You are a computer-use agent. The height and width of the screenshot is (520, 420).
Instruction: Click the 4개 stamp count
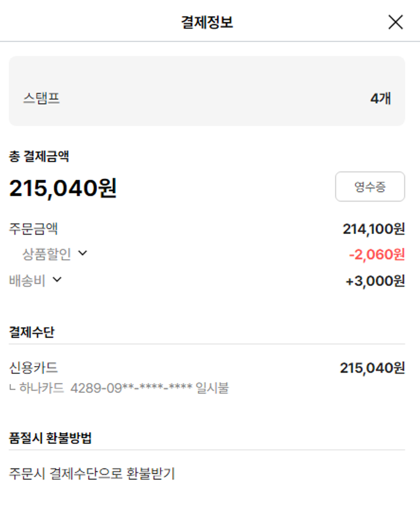[380, 99]
